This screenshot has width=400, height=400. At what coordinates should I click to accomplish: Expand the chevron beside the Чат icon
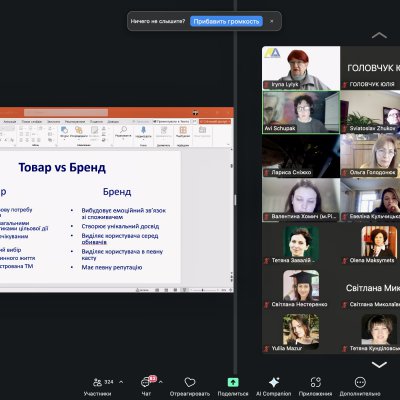tap(161, 382)
